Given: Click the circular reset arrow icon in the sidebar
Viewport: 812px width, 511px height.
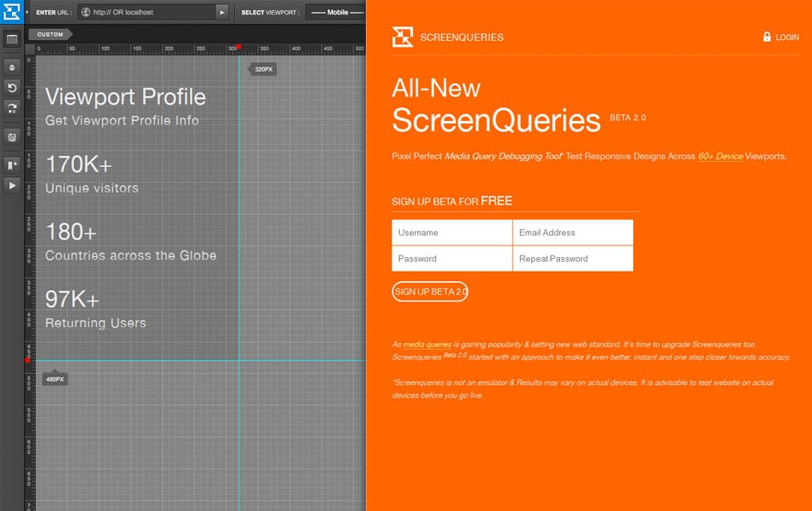Looking at the screenshot, I should click(x=12, y=88).
